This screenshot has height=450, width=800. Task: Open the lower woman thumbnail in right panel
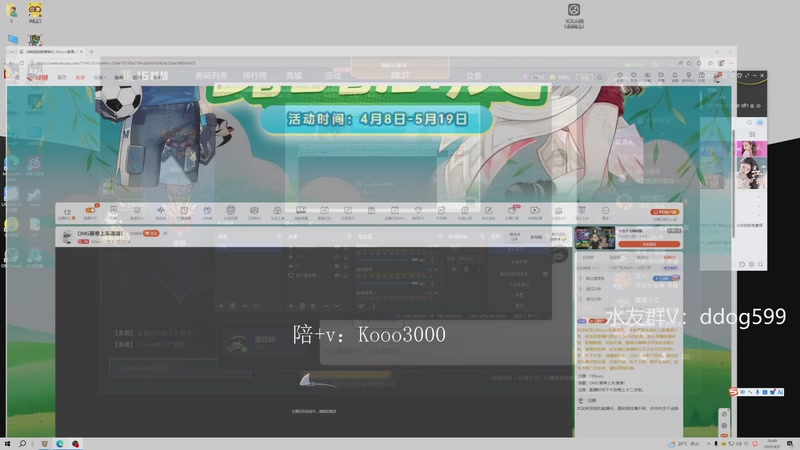point(751,173)
